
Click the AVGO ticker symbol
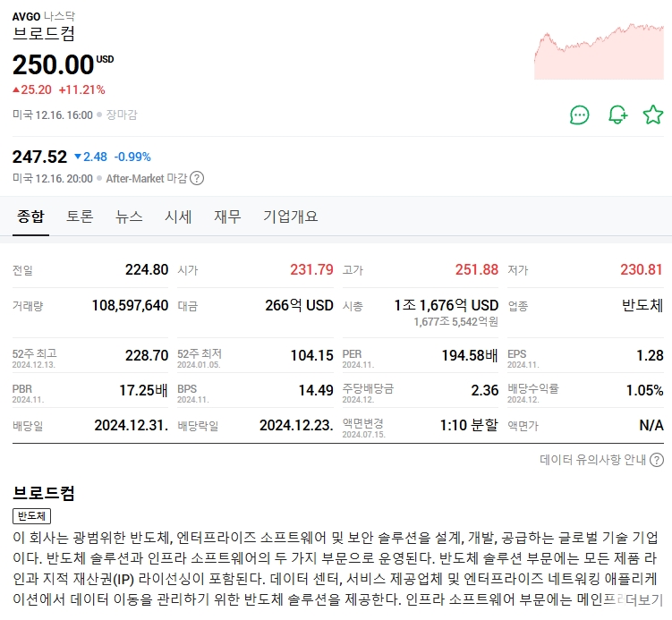(x=26, y=17)
